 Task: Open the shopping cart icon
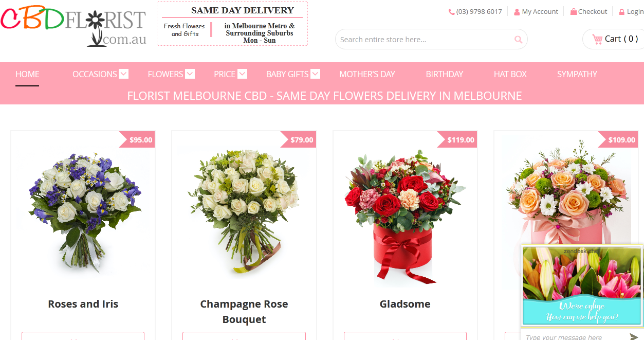[x=597, y=39]
